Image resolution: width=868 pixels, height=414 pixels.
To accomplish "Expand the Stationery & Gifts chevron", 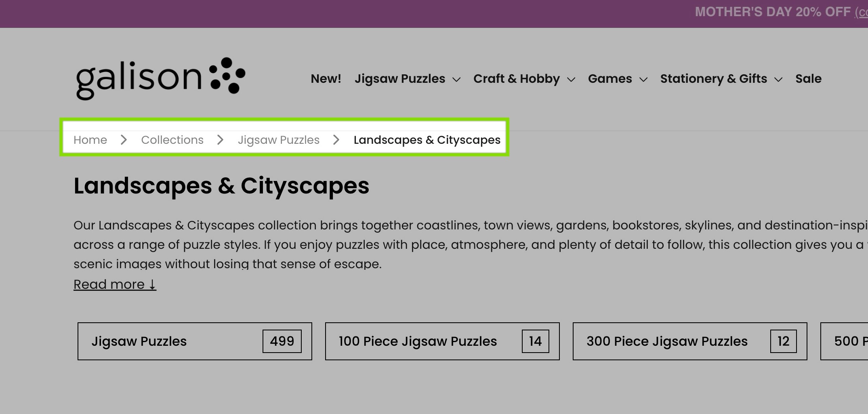I will [x=778, y=80].
